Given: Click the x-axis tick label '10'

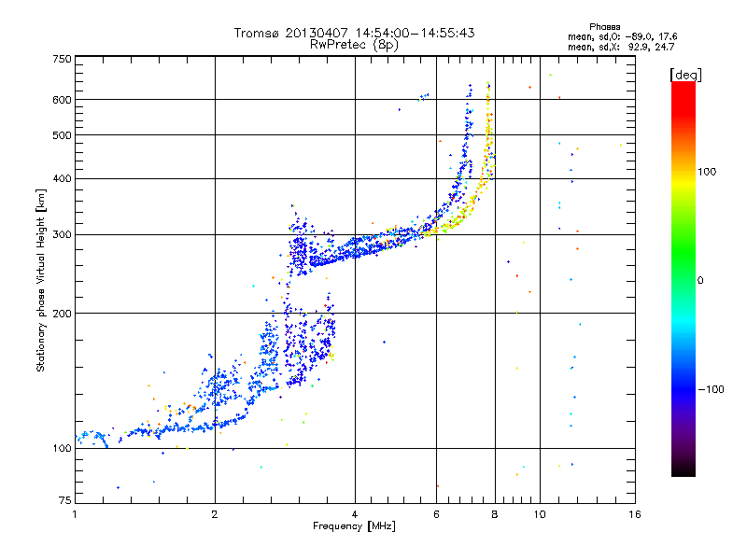Looking at the screenshot, I should coord(540,514).
